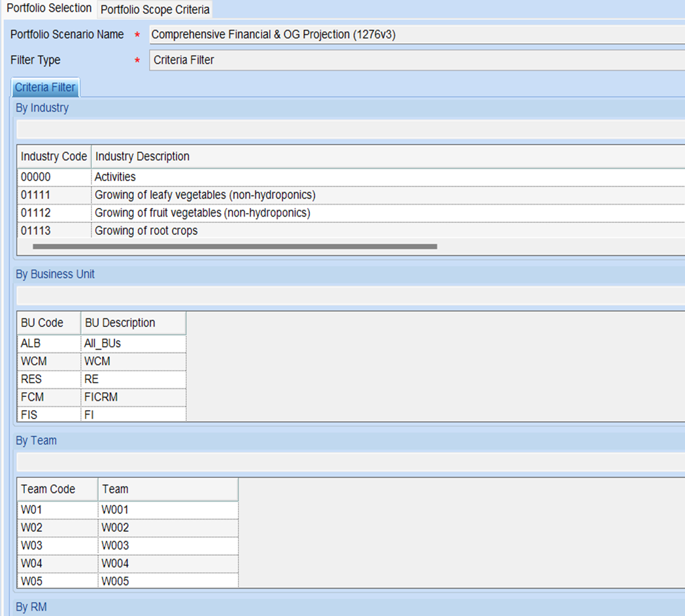
Task: Sort by the Industry Code column header
Action: (54, 156)
